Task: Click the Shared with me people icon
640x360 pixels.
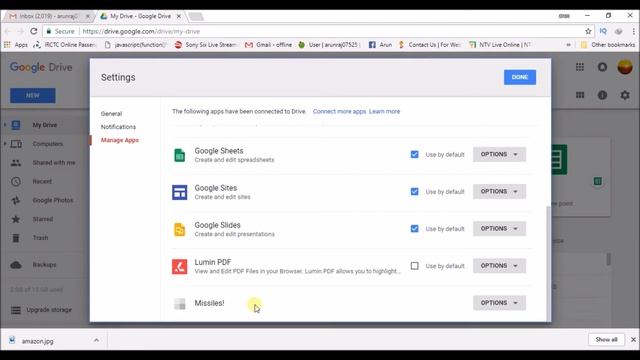Action: 16,163
